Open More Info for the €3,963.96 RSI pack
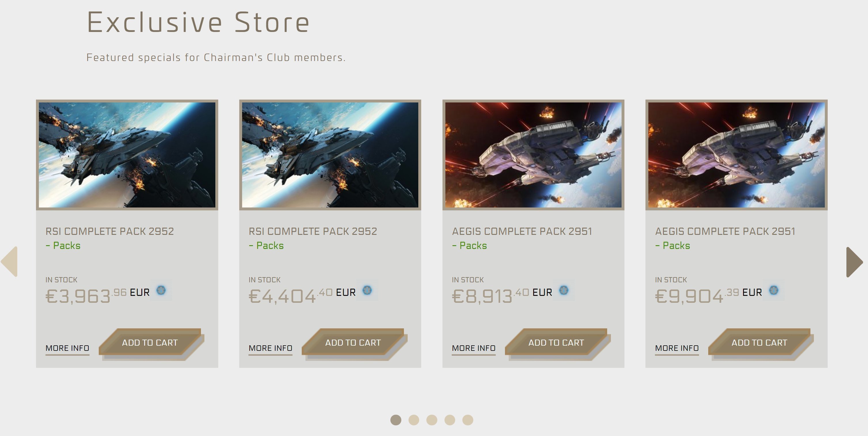The width and height of the screenshot is (868, 436). (67, 348)
